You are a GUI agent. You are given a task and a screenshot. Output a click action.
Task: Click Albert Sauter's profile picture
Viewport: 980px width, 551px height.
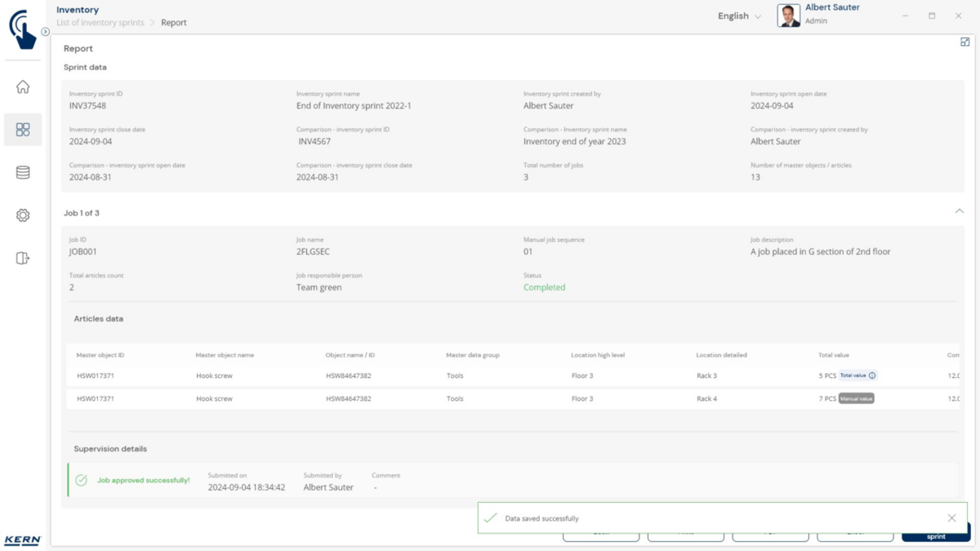[789, 16]
